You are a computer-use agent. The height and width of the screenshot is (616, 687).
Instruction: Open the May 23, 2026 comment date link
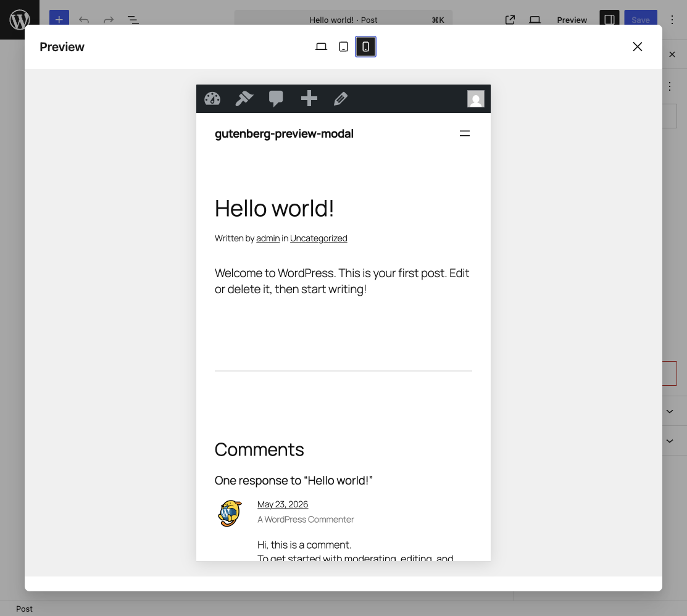coord(283,504)
